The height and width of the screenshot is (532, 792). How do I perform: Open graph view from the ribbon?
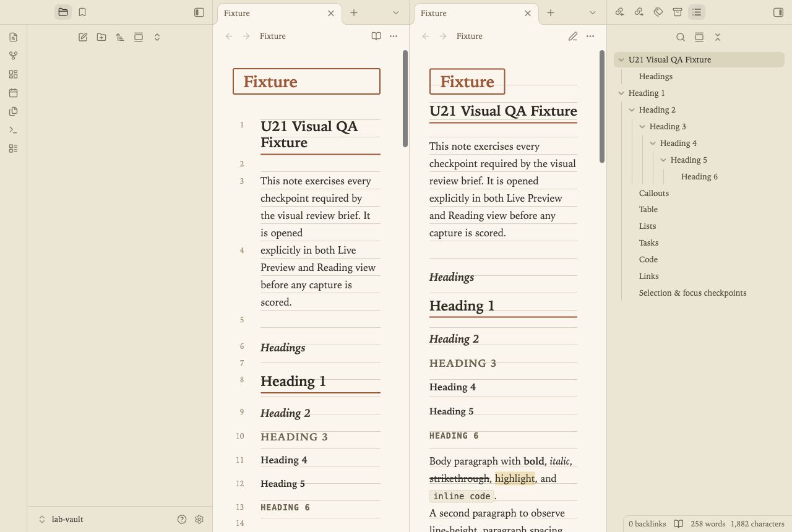(x=14, y=56)
